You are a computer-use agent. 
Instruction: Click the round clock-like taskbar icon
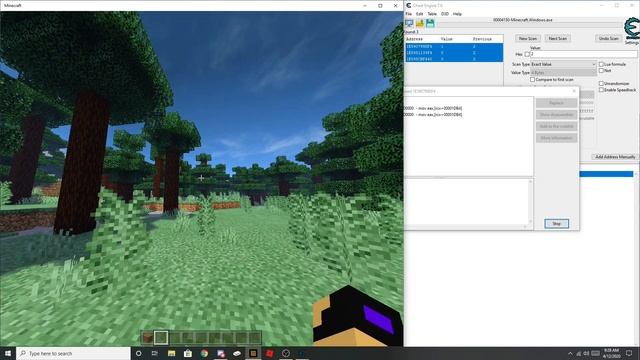286,353
